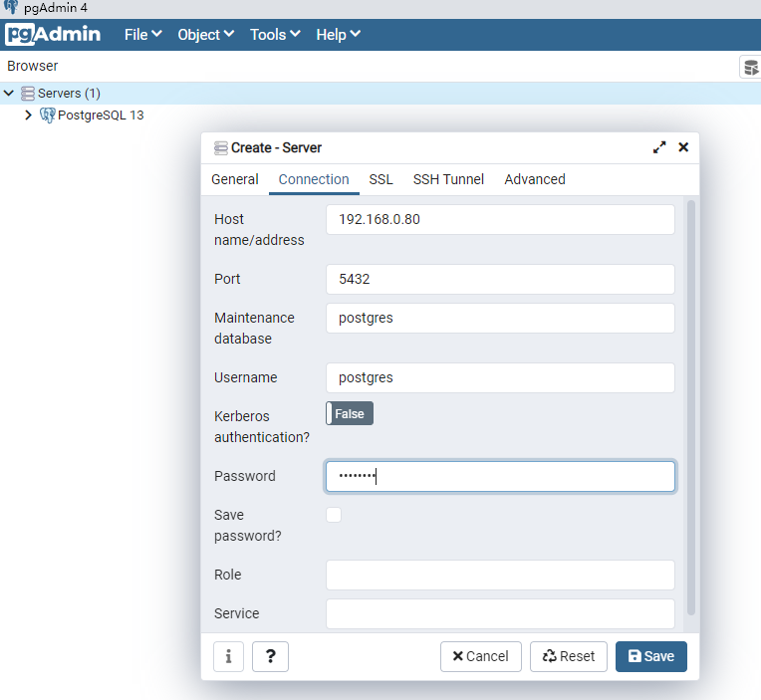Open the help question mark button
The height and width of the screenshot is (700, 761).
(270, 656)
